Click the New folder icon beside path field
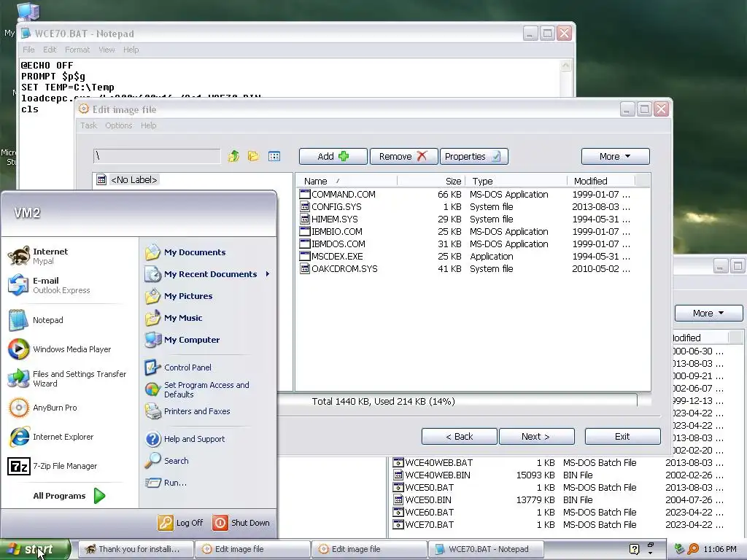The width and height of the screenshot is (747, 560). tap(253, 156)
